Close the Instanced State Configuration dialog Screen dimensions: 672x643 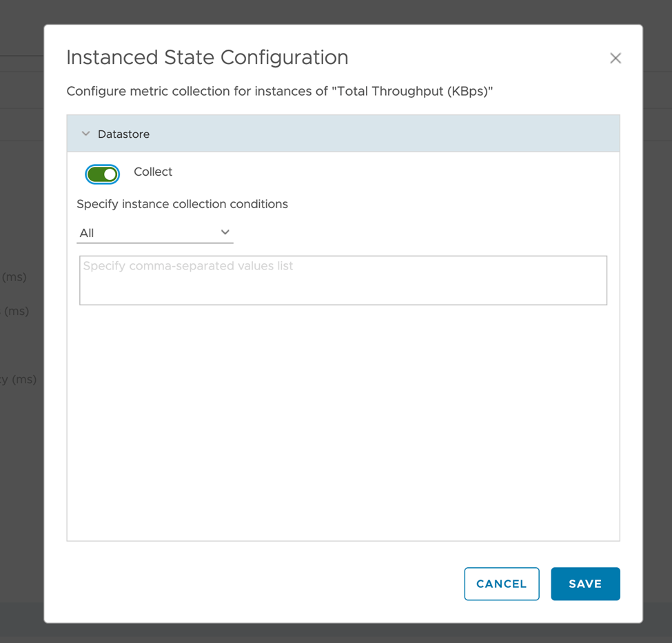pyautogui.click(x=615, y=59)
